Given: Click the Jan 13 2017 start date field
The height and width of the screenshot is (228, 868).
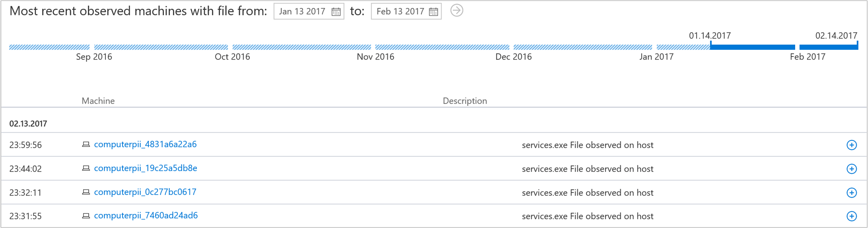Looking at the screenshot, I should [x=302, y=12].
